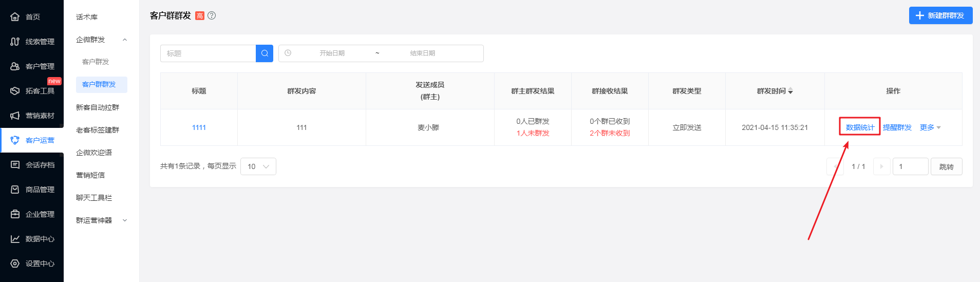The width and height of the screenshot is (980, 282).
Task: Open 拓客工具 sidebar icon
Action: (x=15, y=91)
